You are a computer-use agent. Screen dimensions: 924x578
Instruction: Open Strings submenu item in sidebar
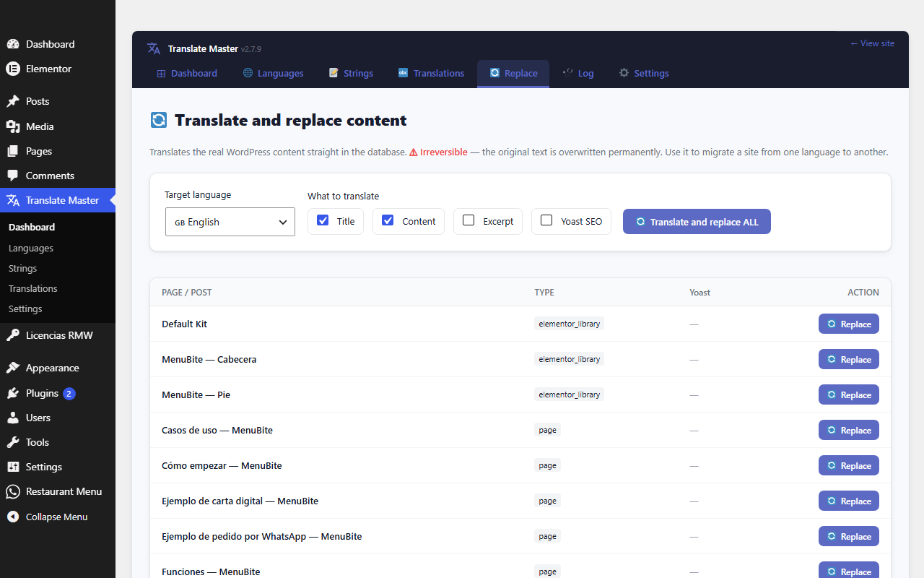(x=22, y=268)
